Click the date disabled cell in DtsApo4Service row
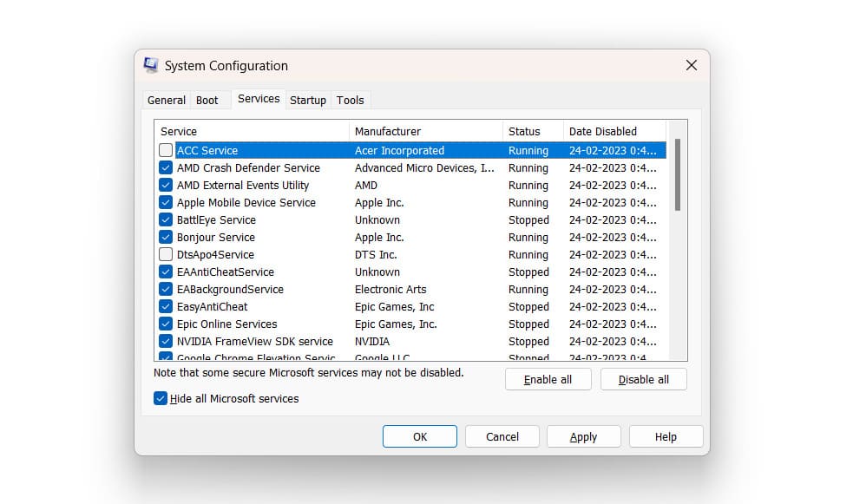This screenshot has width=853, height=504. pyautogui.click(x=613, y=255)
